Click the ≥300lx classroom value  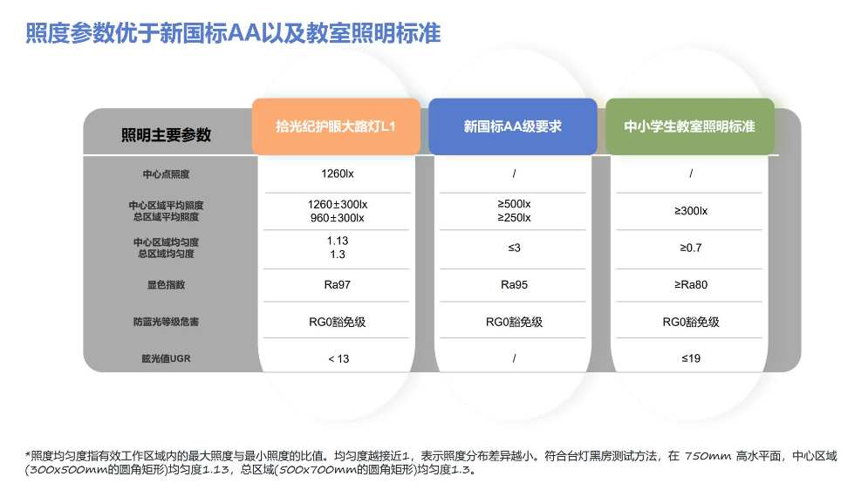click(691, 211)
